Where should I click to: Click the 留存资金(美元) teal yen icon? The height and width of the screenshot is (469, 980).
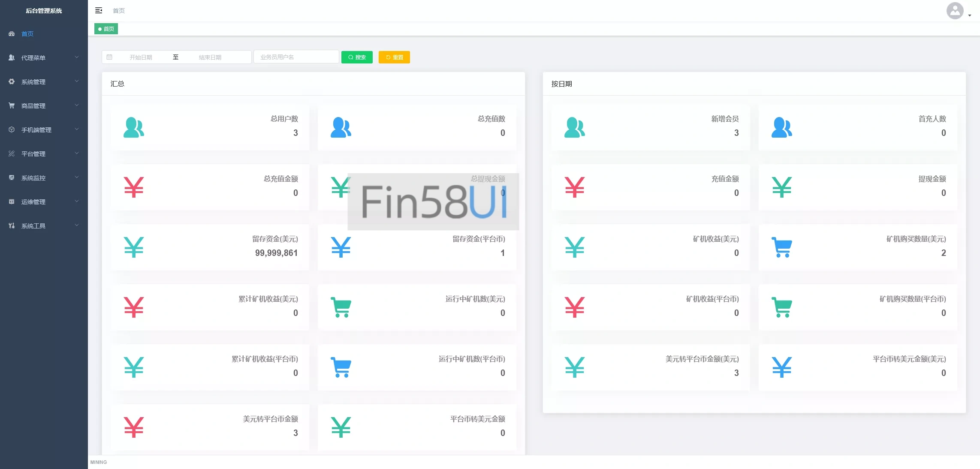pyautogui.click(x=133, y=247)
